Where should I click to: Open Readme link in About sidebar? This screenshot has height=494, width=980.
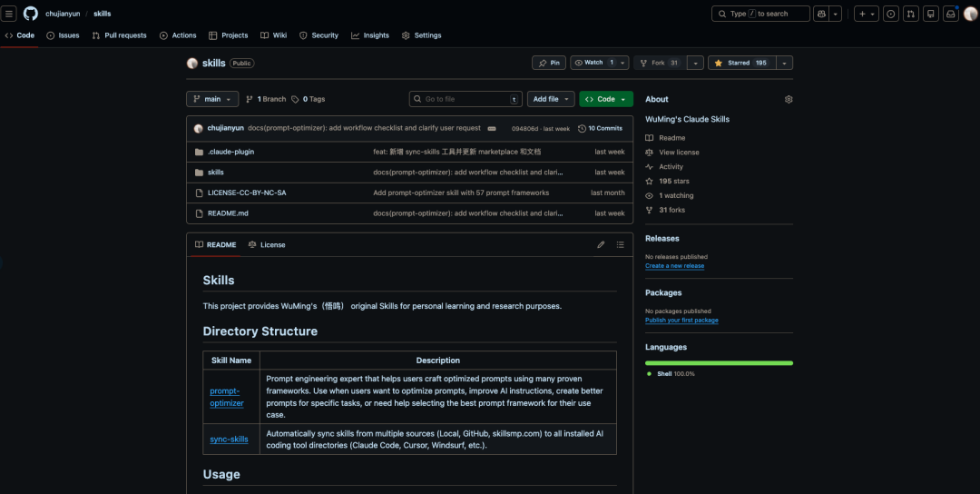pyautogui.click(x=666, y=137)
